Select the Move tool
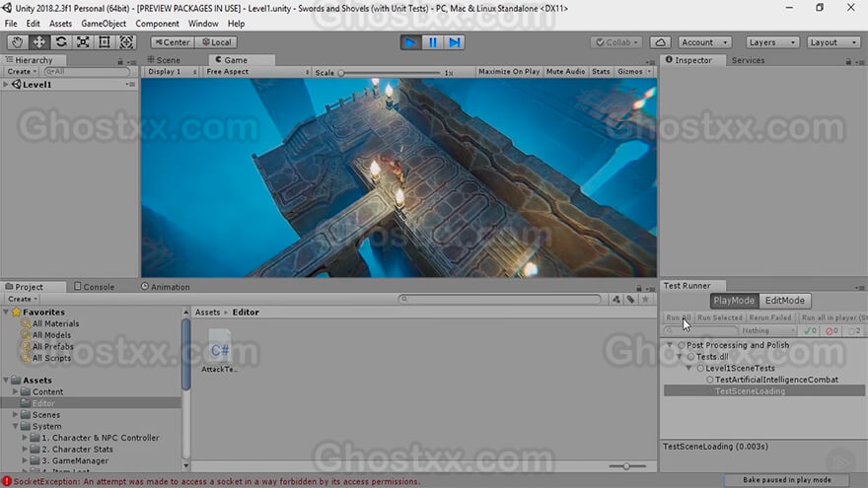Screen dimensions: 868x488 [x=38, y=42]
